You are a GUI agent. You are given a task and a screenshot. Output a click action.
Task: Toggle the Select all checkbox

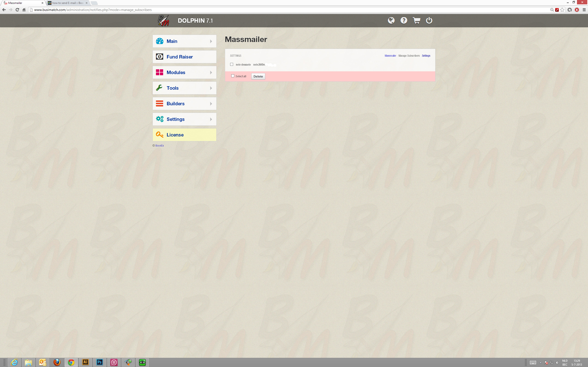[233, 76]
